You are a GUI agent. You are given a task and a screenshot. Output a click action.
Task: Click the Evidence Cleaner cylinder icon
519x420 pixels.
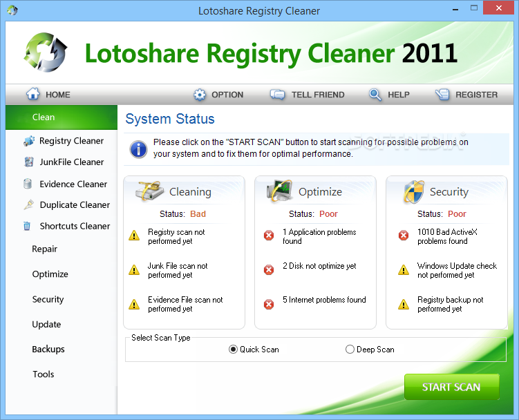(x=28, y=184)
